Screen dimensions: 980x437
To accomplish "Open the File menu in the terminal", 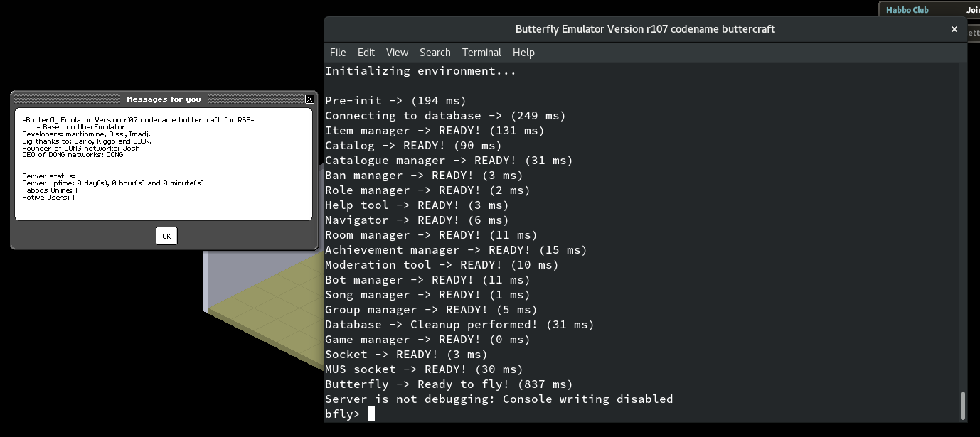I will tap(338, 53).
